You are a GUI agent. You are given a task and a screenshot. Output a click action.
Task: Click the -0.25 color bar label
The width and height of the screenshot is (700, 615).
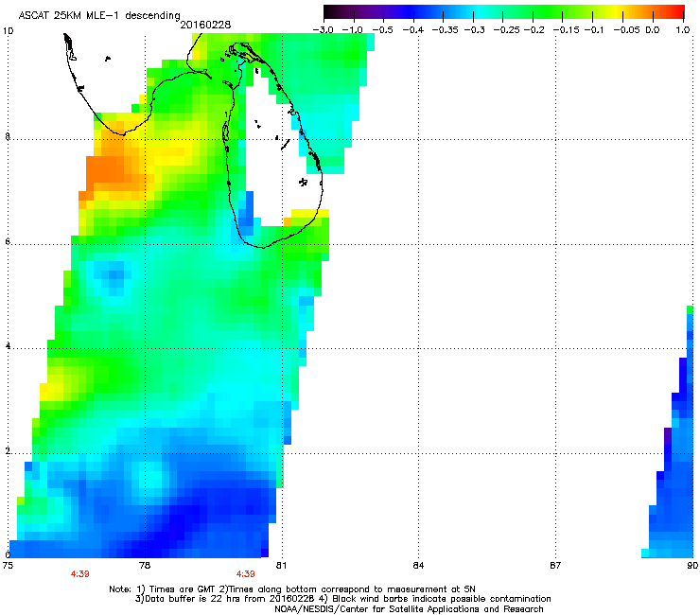point(507,30)
